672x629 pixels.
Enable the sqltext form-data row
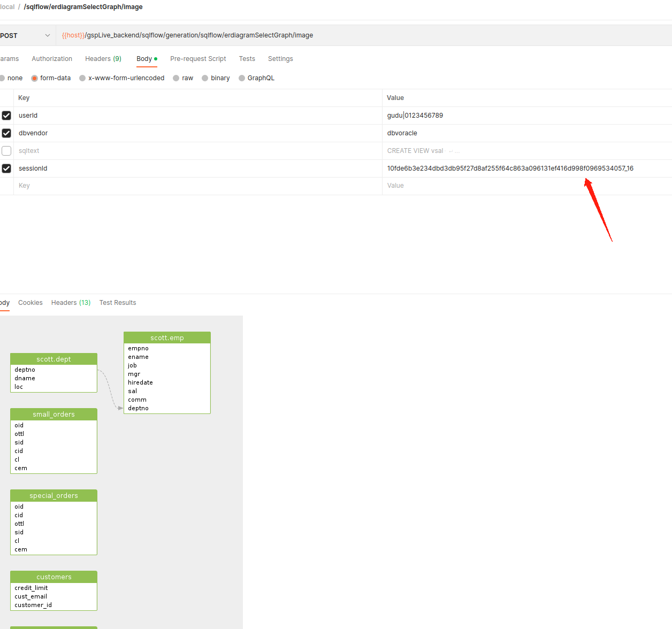pyautogui.click(x=7, y=151)
